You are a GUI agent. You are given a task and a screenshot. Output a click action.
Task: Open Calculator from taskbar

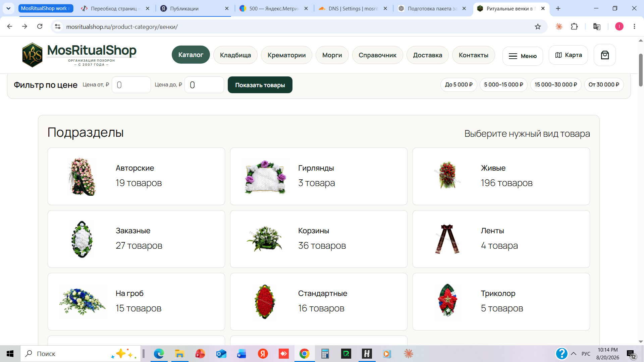[325, 354]
